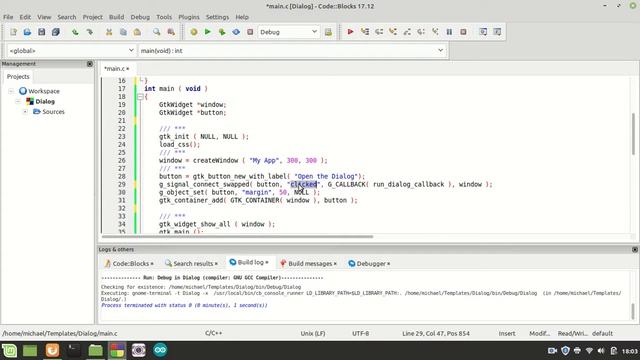Debug next instruction
The image size is (640, 360).
421,32
